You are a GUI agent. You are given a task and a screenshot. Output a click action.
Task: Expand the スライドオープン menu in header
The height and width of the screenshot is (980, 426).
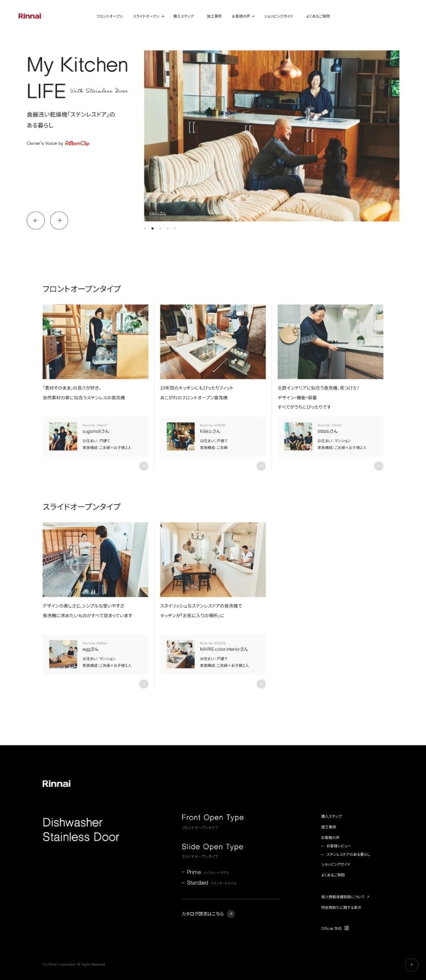pos(148,16)
